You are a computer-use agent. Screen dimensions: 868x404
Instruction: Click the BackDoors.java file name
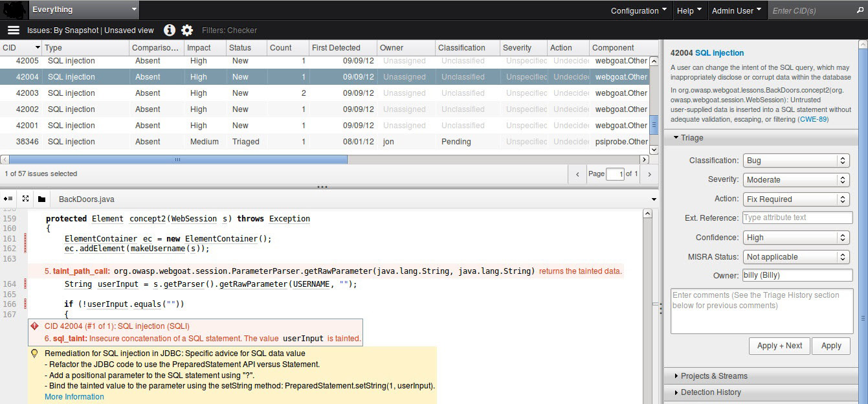point(87,199)
